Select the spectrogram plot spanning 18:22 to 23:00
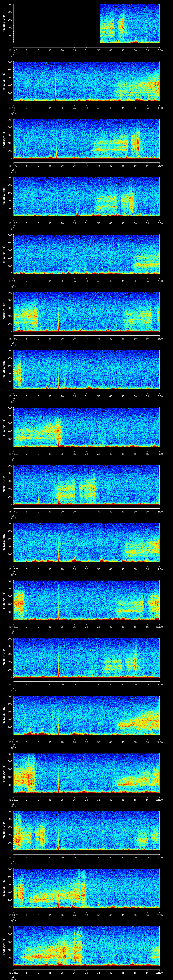Viewport: 173px width, 980px height. pos(86,773)
